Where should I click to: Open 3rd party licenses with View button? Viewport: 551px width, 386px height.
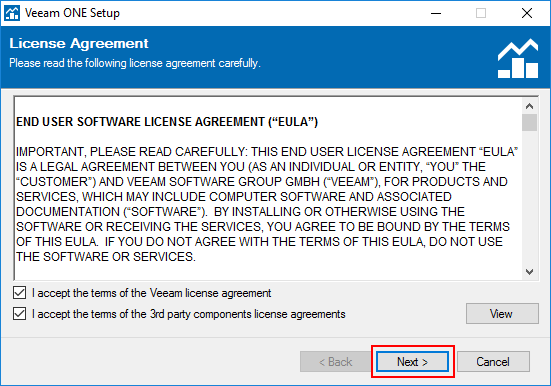coord(502,314)
